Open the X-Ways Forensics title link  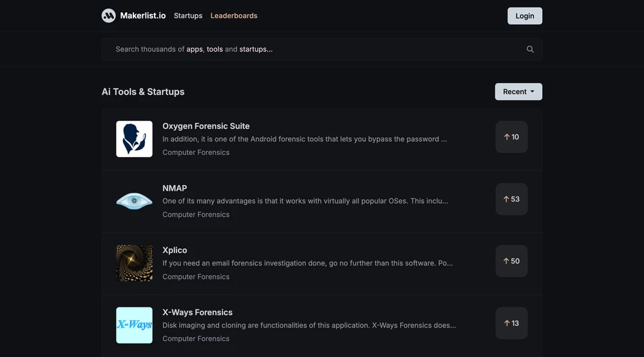point(197,313)
